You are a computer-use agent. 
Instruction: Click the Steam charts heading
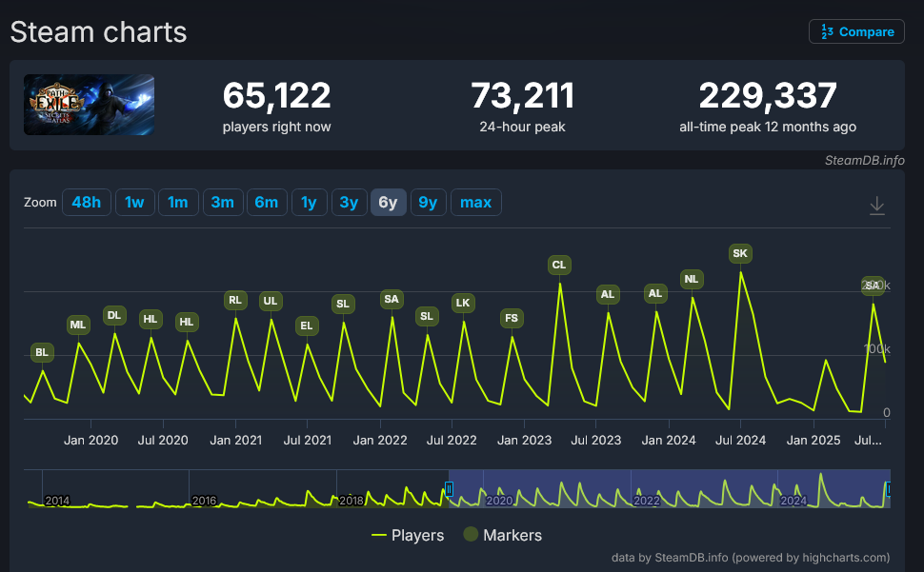pos(98,31)
